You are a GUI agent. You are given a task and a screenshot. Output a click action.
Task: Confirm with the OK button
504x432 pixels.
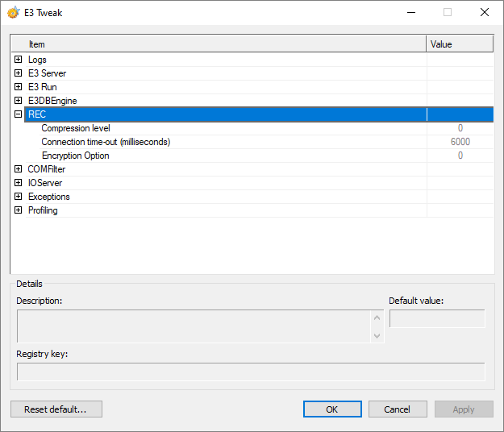tap(332, 409)
